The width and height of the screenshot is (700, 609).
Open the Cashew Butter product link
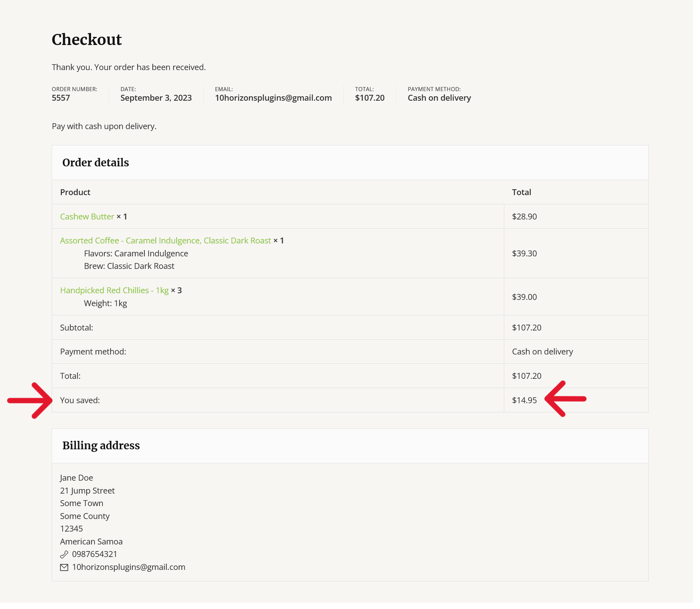[x=87, y=217]
